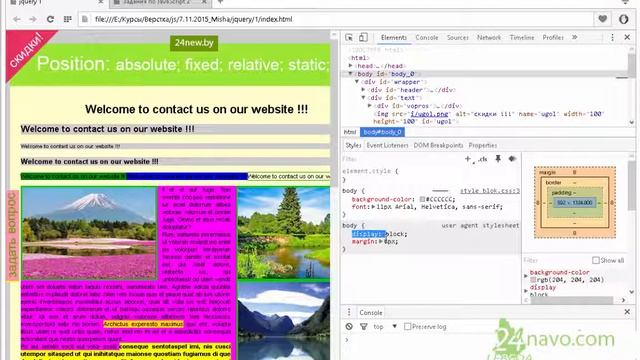Open the Properties sidebar tab

tap(482, 145)
